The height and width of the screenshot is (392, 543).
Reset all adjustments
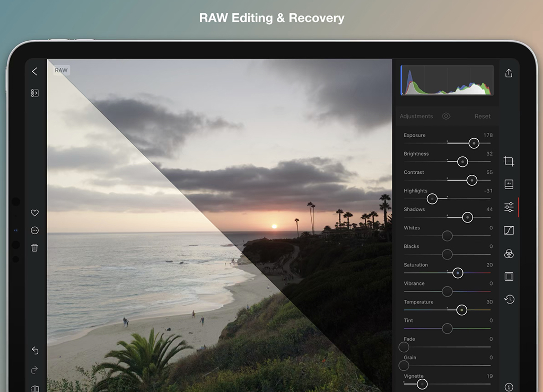(483, 116)
